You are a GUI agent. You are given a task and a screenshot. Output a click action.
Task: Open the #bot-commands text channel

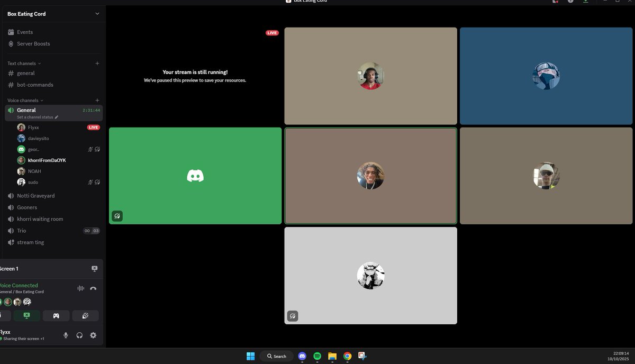(x=52, y=85)
